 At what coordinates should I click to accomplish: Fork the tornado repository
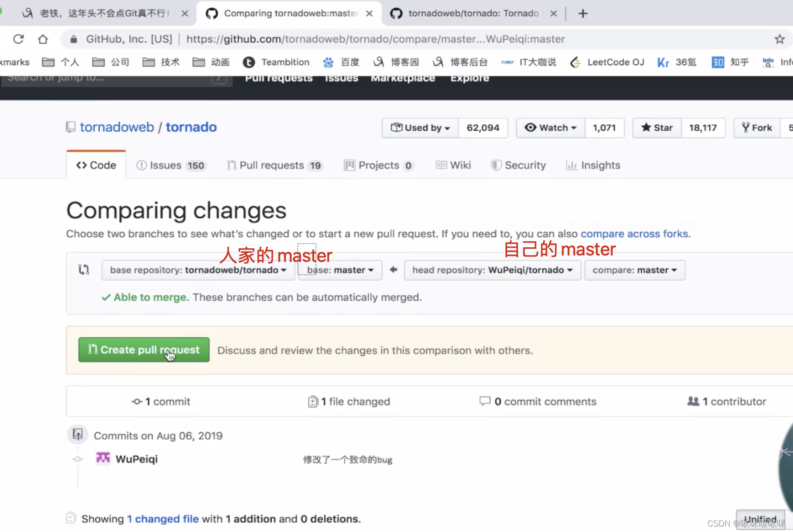757,128
